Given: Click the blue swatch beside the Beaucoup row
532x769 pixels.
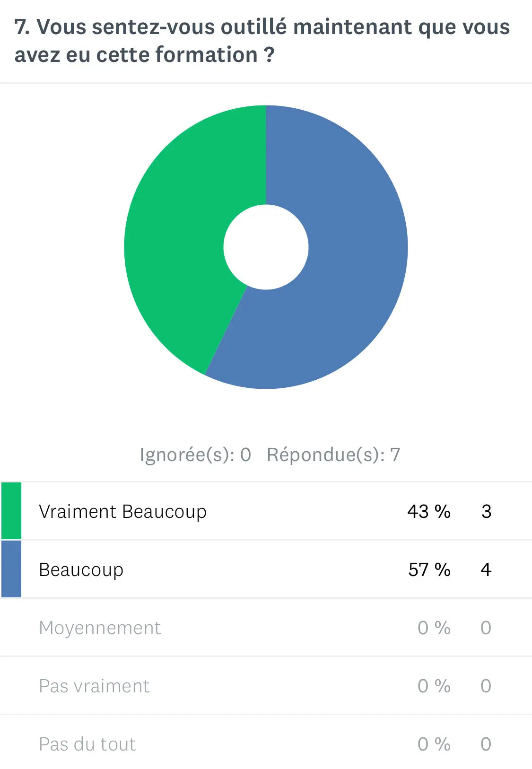Looking at the screenshot, I should coord(11,569).
